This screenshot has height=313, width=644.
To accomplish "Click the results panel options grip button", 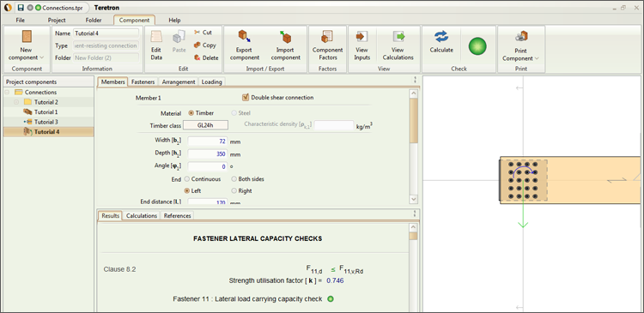I will click(x=416, y=213).
